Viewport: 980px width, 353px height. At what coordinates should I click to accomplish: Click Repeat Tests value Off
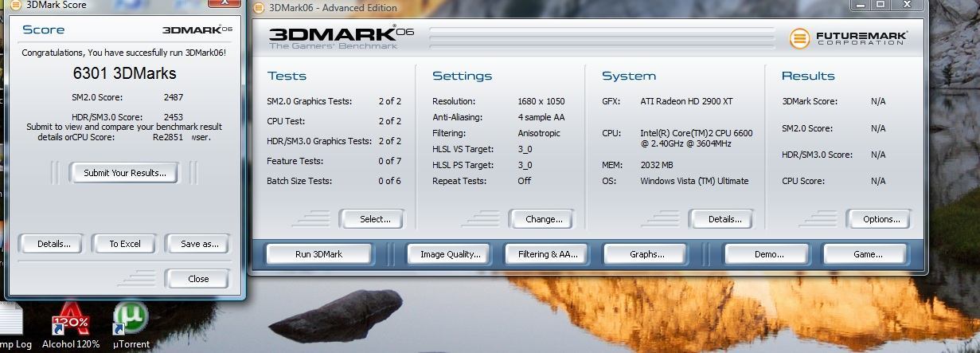(x=525, y=181)
